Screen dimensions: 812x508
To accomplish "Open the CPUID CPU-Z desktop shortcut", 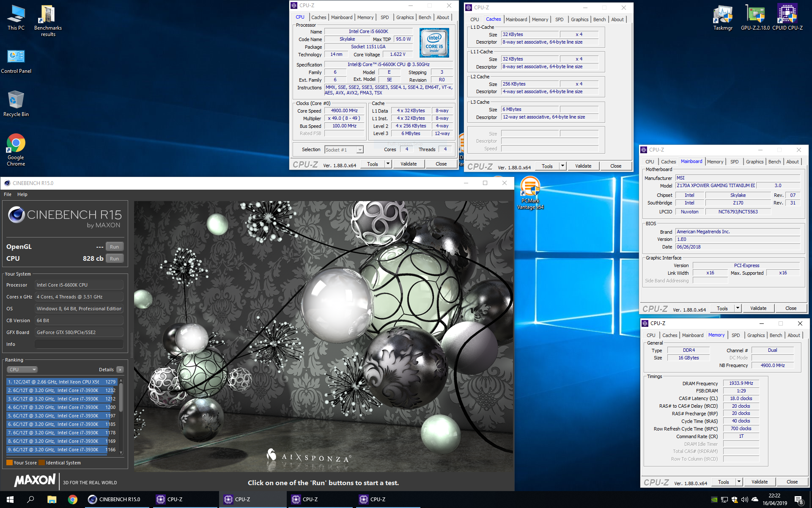I will (x=787, y=18).
